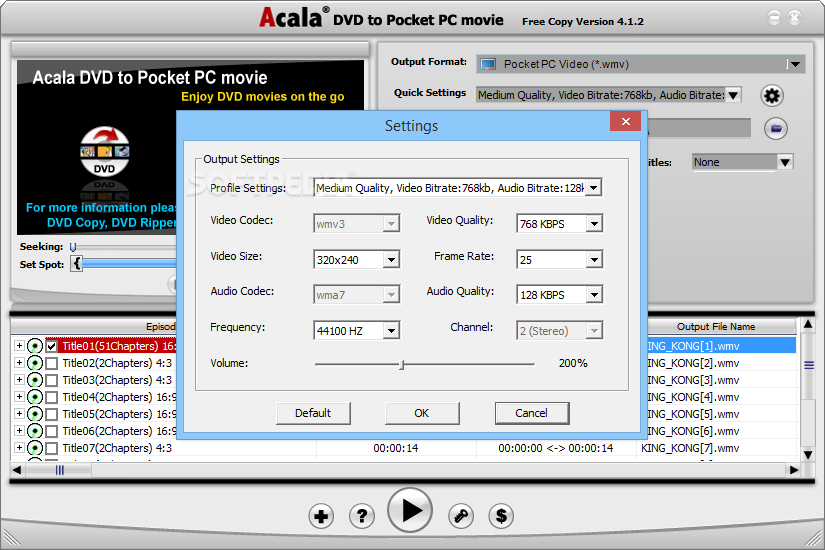
Task: Uncheck the Title01 checkbox
Action: click(52, 346)
